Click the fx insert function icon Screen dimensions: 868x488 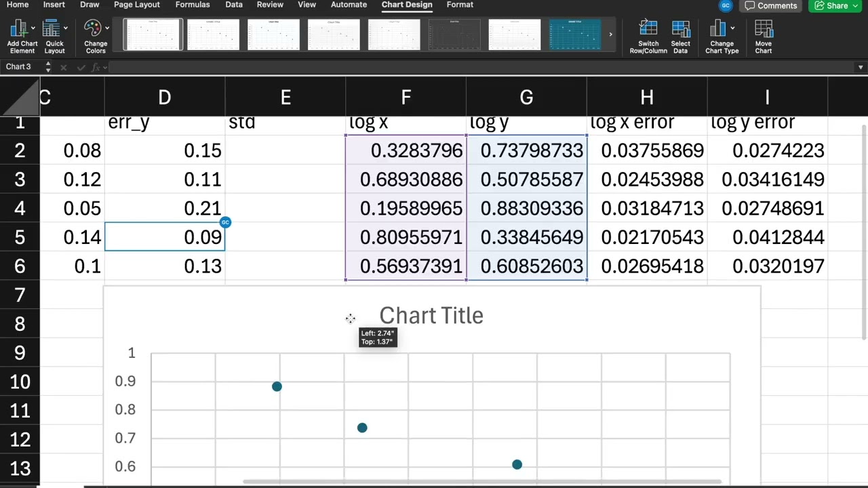(96, 67)
